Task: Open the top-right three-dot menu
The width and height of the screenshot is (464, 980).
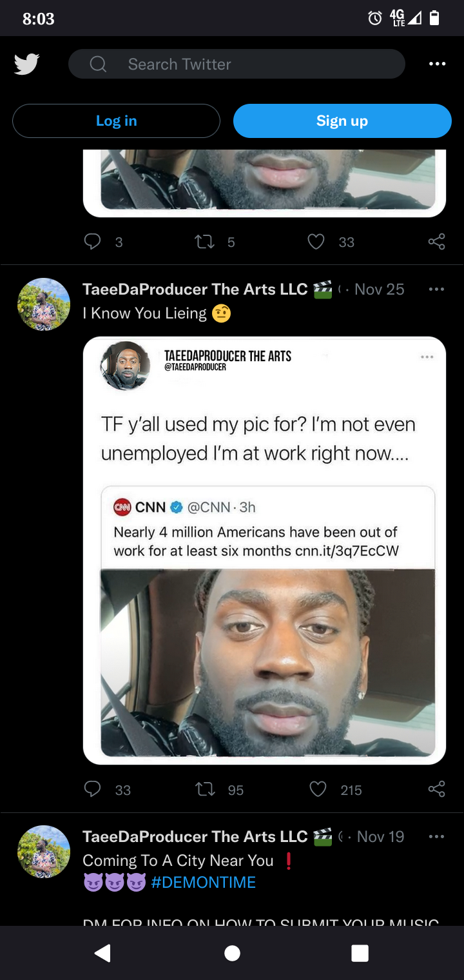Action: [437, 64]
